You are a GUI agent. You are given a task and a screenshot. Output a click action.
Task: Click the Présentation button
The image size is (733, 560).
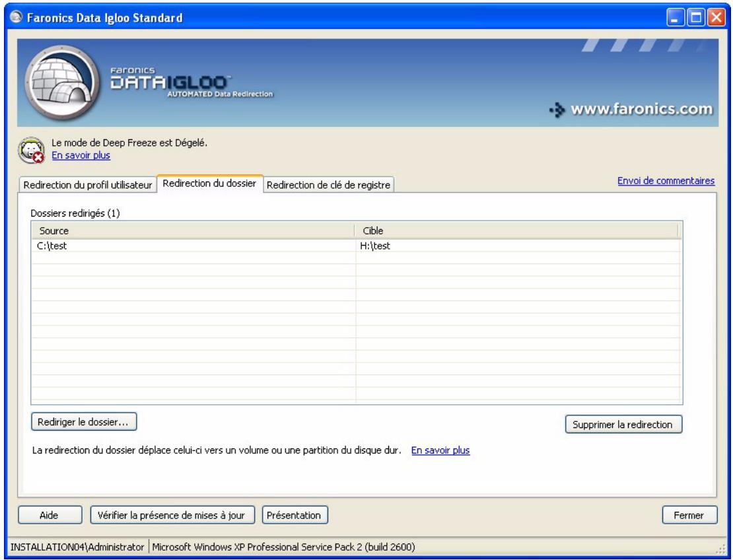[x=295, y=515]
